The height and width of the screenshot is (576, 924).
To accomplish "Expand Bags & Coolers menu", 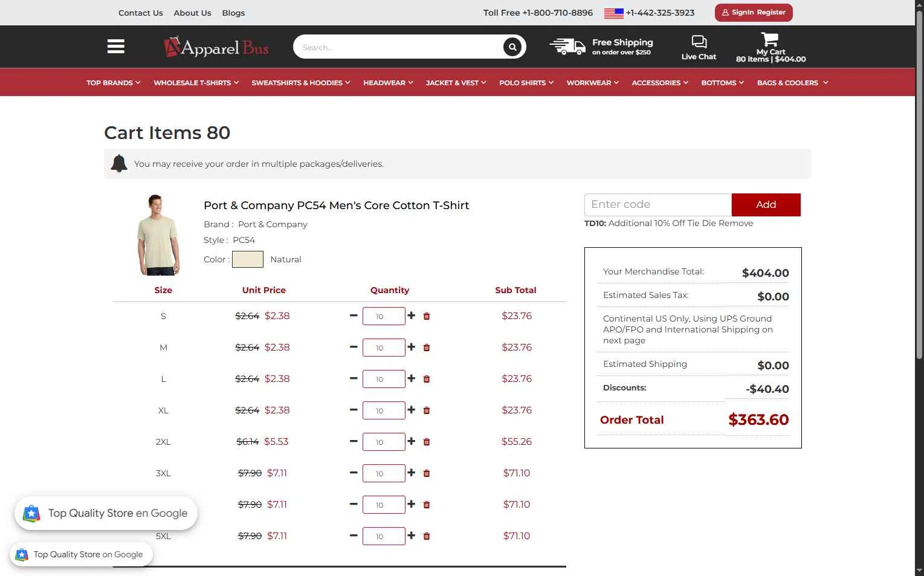I will [793, 83].
